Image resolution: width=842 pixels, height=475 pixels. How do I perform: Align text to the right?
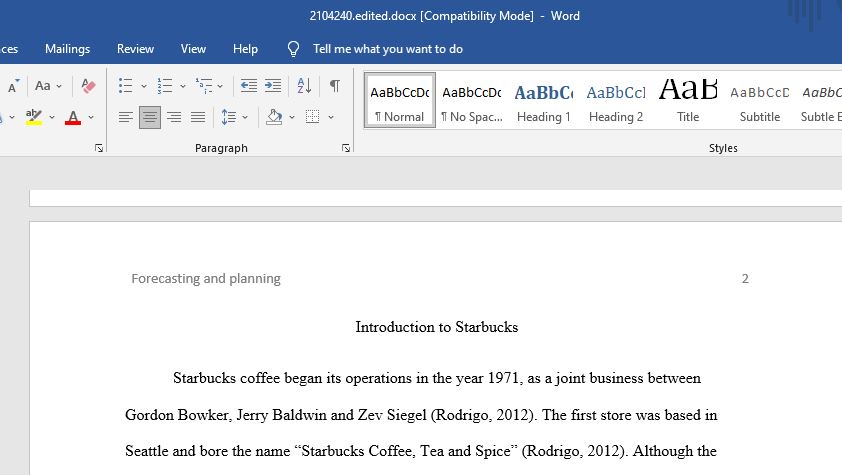coord(174,117)
